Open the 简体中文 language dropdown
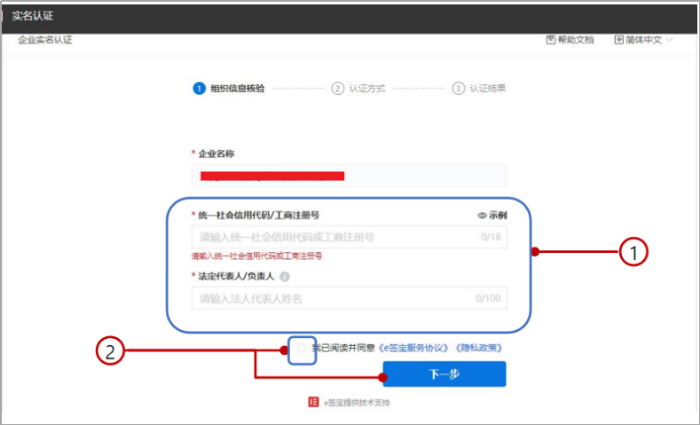This screenshot has width=700, height=425. 643,40
